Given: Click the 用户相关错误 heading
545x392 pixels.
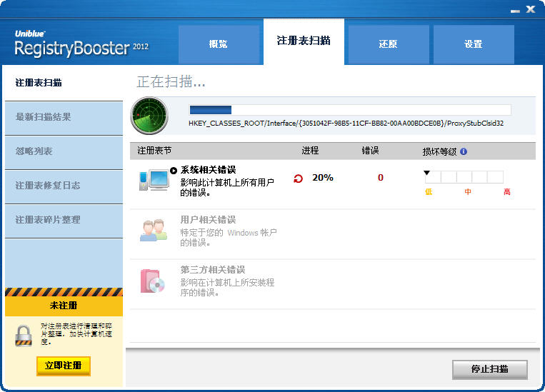Looking at the screenshot, I should (x=208, y=220).
